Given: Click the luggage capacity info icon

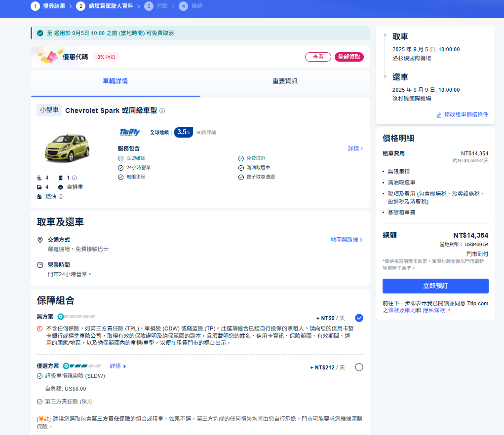Looking at the screenshot, I should (75, 177).
